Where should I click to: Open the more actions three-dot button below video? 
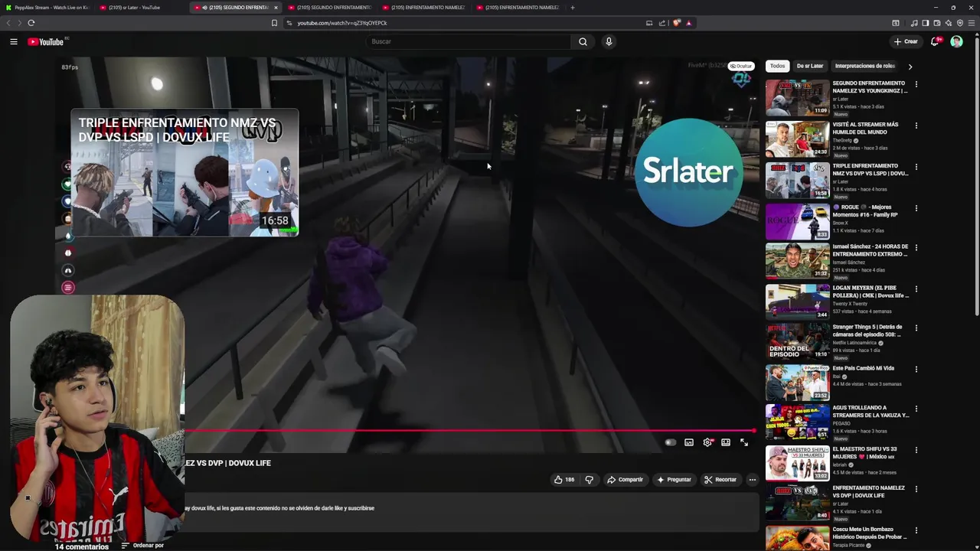[752, 480]
